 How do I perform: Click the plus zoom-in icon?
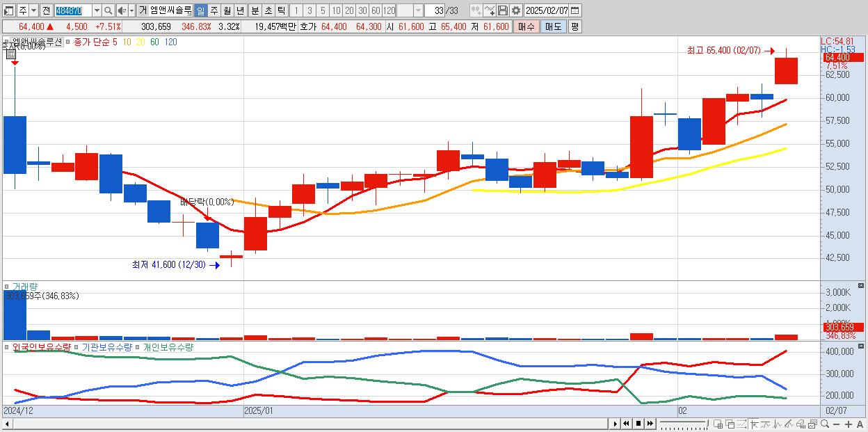click(849, 424)
